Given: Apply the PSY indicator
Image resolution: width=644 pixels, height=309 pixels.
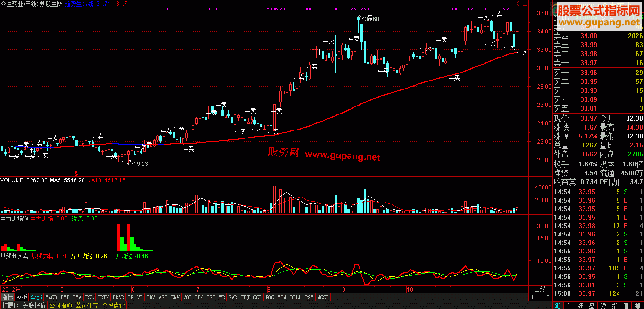Looking at the screenshot, I should pyautogui.click(x=309, y=297).
